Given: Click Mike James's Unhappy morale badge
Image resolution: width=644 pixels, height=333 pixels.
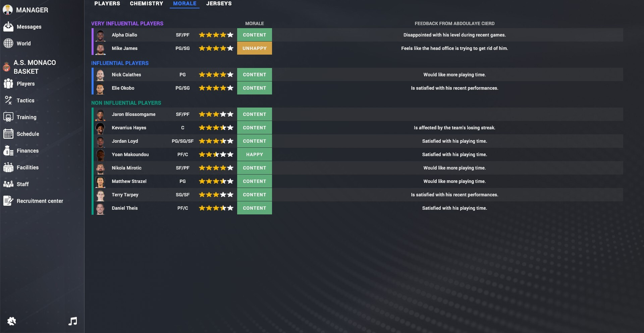Looking at the screenshot, I should pyautogui.click(x=254, y=48).
